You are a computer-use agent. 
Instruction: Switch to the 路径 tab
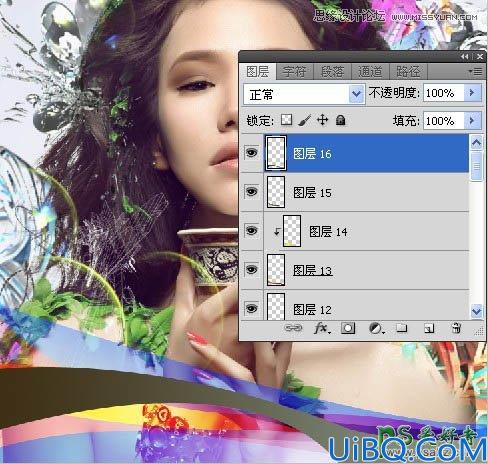(408, 72)
